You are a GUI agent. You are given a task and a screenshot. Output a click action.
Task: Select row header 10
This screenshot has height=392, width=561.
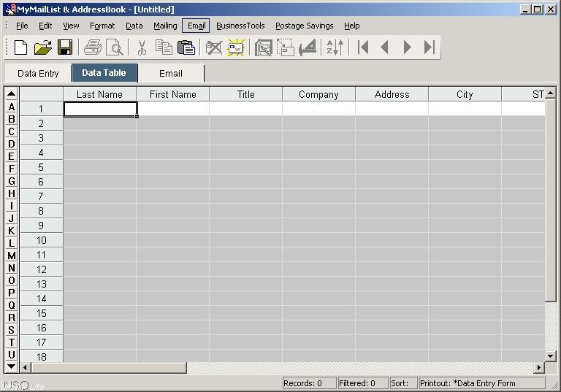(41, 240)
